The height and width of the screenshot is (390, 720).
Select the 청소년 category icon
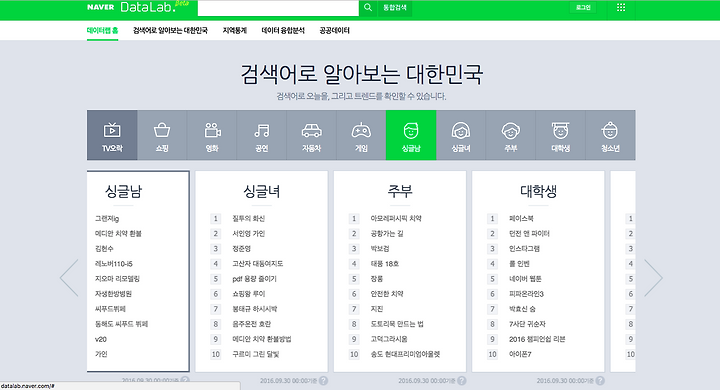pyautogui.click(x=610, y=135)
